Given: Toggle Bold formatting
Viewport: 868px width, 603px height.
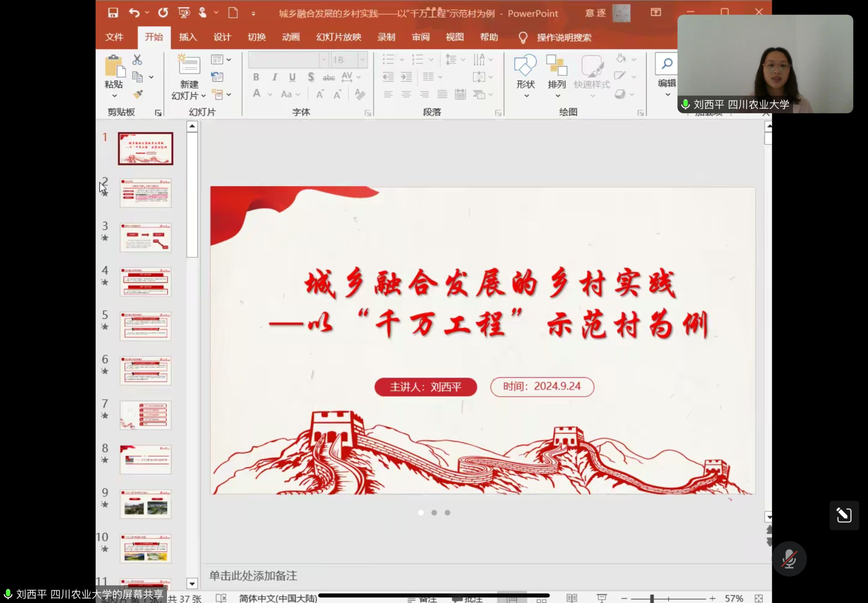Looking at the screenshot, I should point(256,77).
